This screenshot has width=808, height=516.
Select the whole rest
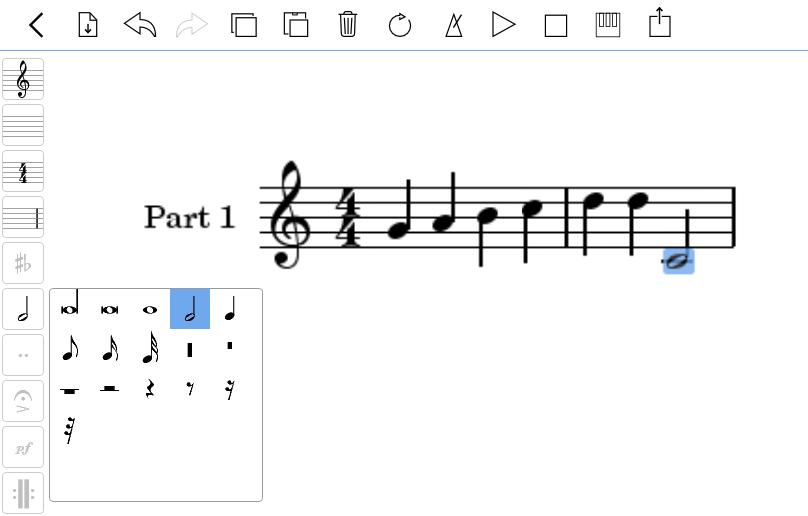tap(70, 389)
